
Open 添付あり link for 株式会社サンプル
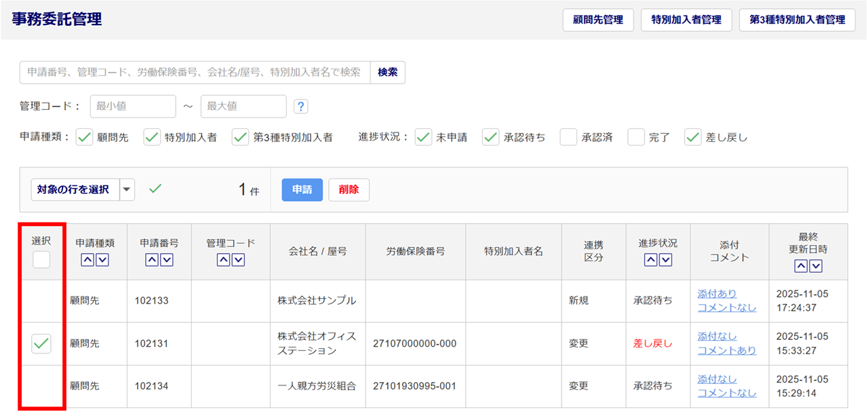(717, 294)
